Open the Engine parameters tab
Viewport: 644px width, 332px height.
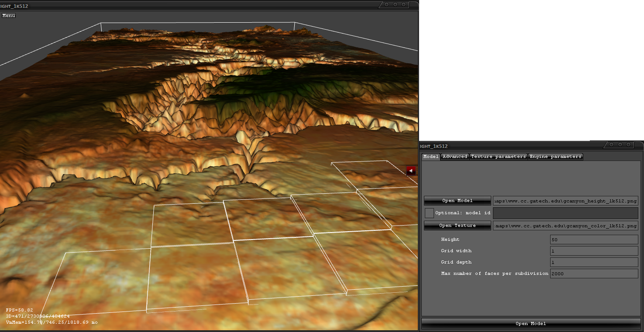(x=555, y=157)
